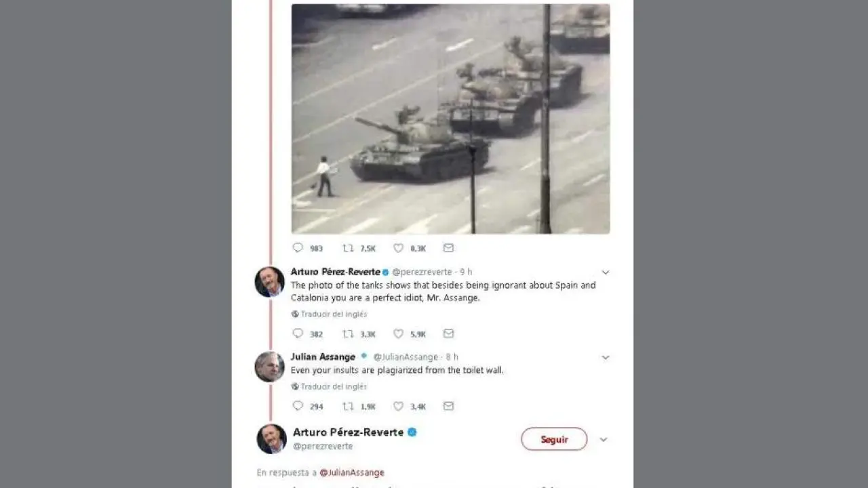Enlarge the tank photo image
Screen dimensions: 868x488
point(450,119)
